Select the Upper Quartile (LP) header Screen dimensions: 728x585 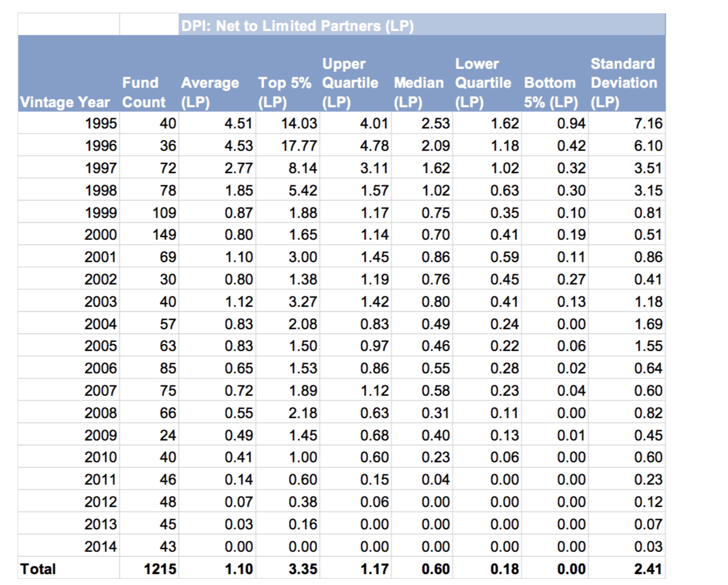(x=350, y=83)
